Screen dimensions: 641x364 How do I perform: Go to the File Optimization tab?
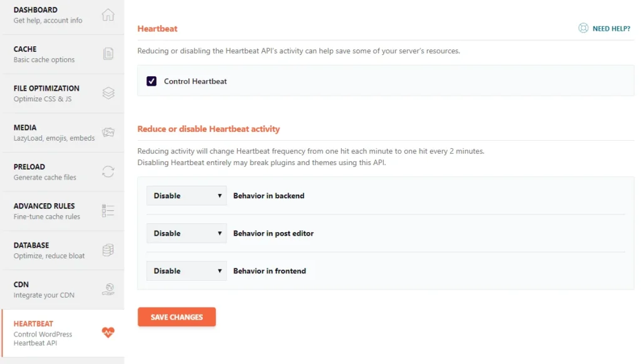(x=46, y=93)
